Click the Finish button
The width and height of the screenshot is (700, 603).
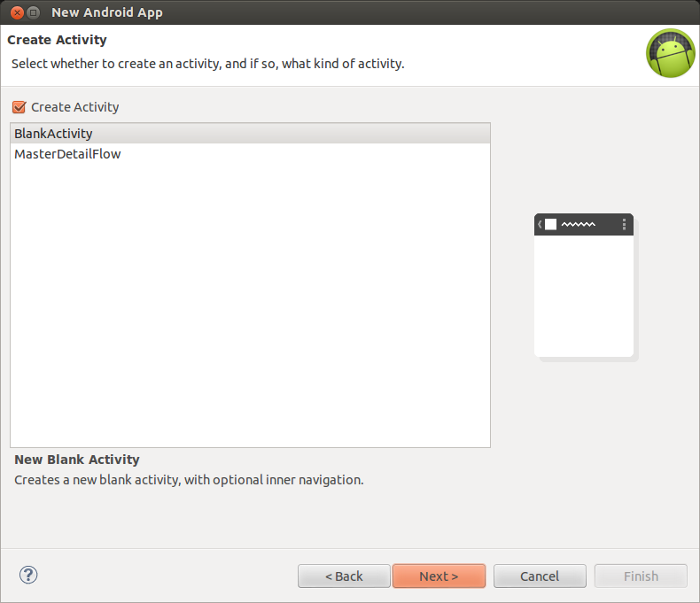(641, 576)
